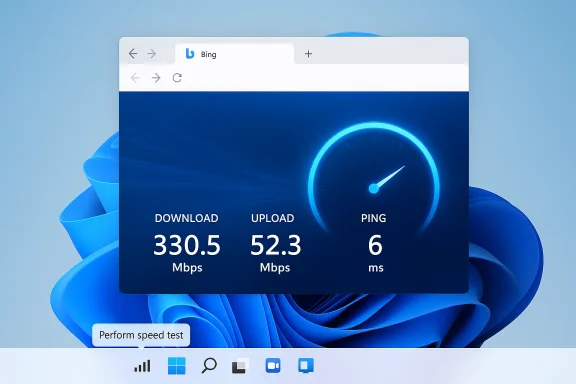Click the network signal bars taskbar icon

(142, 366)
